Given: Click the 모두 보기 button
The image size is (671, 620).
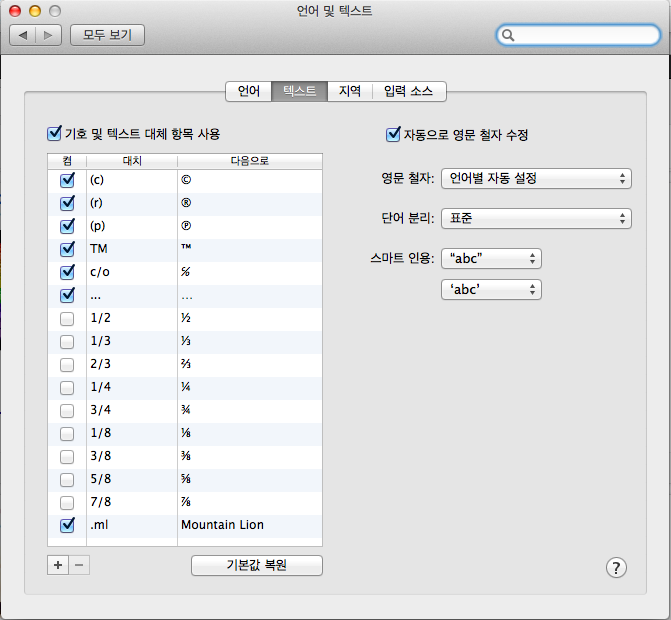Looking at the screenshot, I should pos(107,35).
